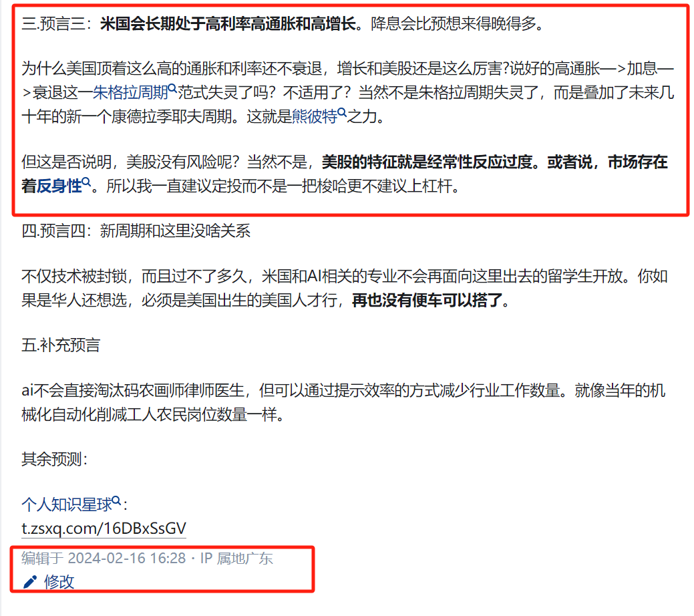The width and height of the screenshot is (694, 616).
Task: Open the 熊彼特 keyword link
Action: pyautogui.click(x=315, y=116)
